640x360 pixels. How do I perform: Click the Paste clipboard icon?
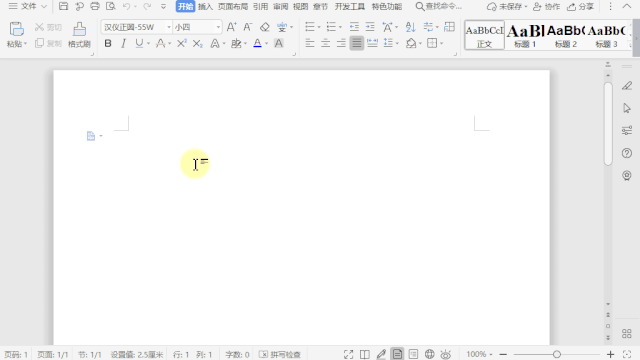[16, 29]
